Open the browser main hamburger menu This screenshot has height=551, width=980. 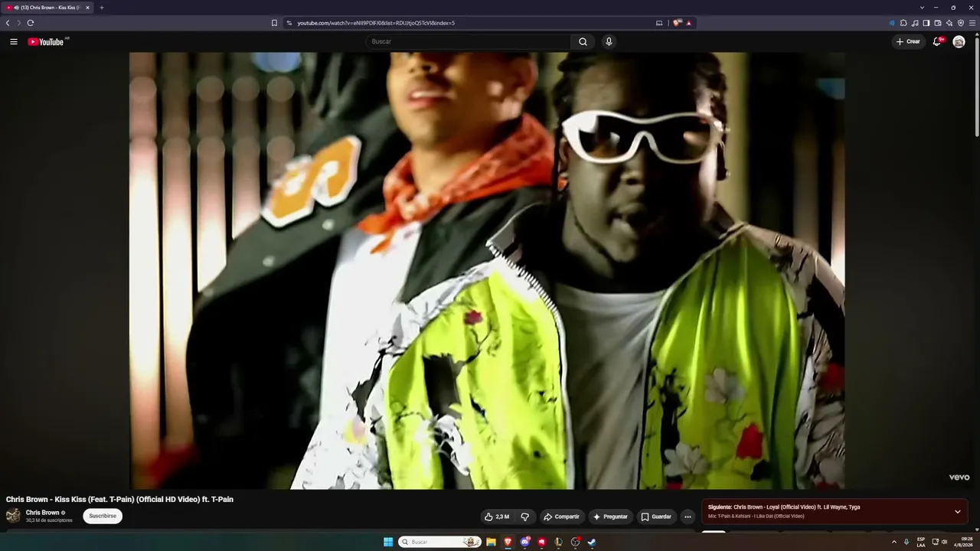pos(972,23)
